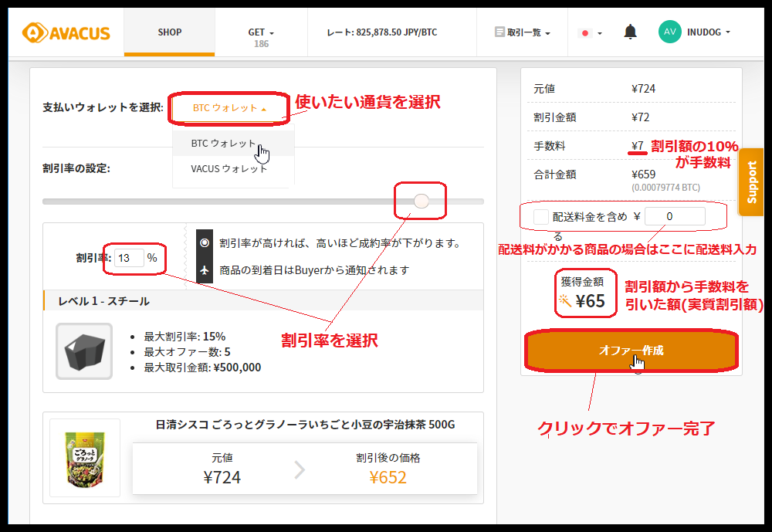772x532 pixels.
Task: Click the AV user avatar icon
Action: 669,32
